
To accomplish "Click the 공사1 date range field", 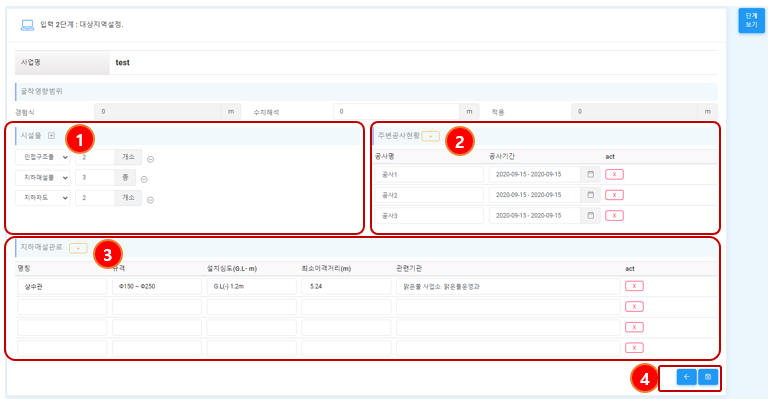I will click(535, 174).
